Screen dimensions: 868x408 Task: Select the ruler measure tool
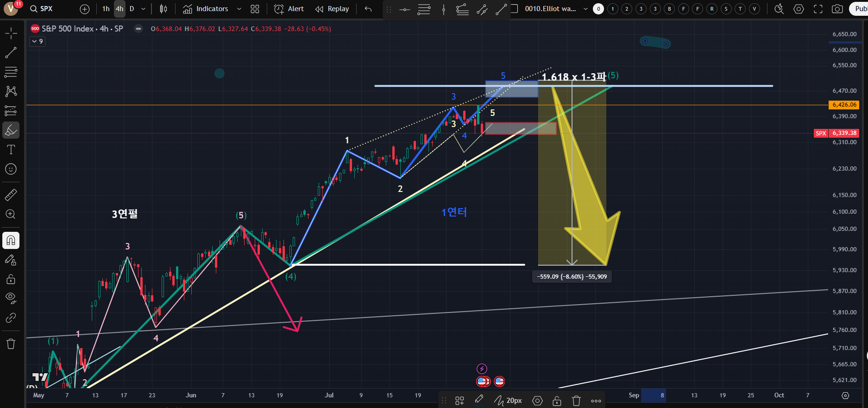[x=11, y=195]
